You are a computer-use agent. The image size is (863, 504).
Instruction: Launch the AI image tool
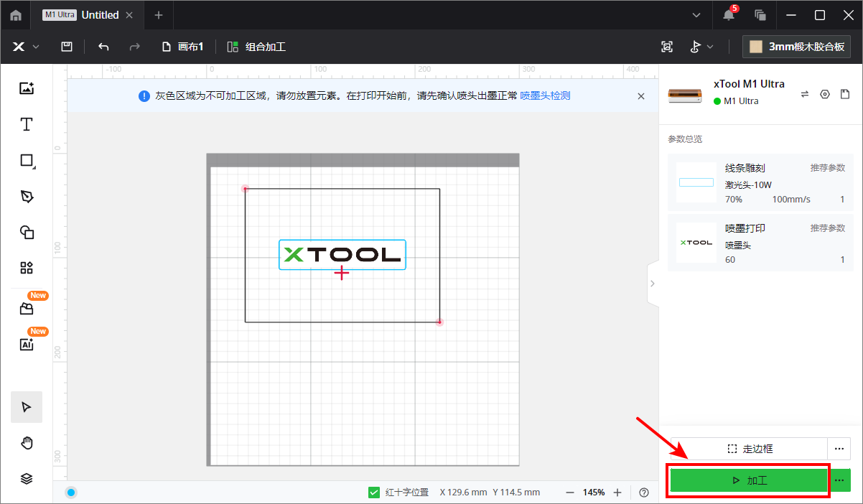coord(27,345)
